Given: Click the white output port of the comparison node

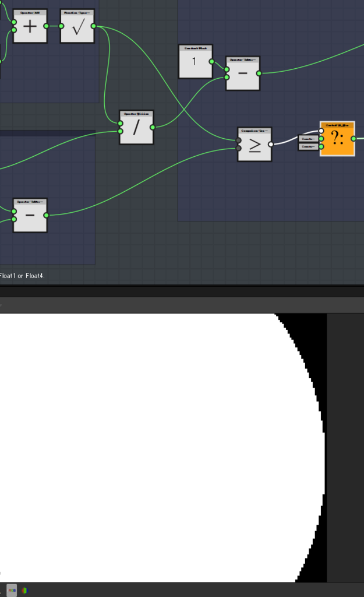Looking at the screenshot, I should point(270,145).
